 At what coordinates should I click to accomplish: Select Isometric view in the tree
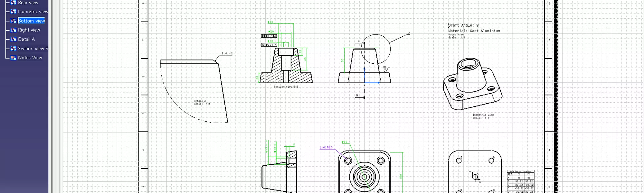33,12
